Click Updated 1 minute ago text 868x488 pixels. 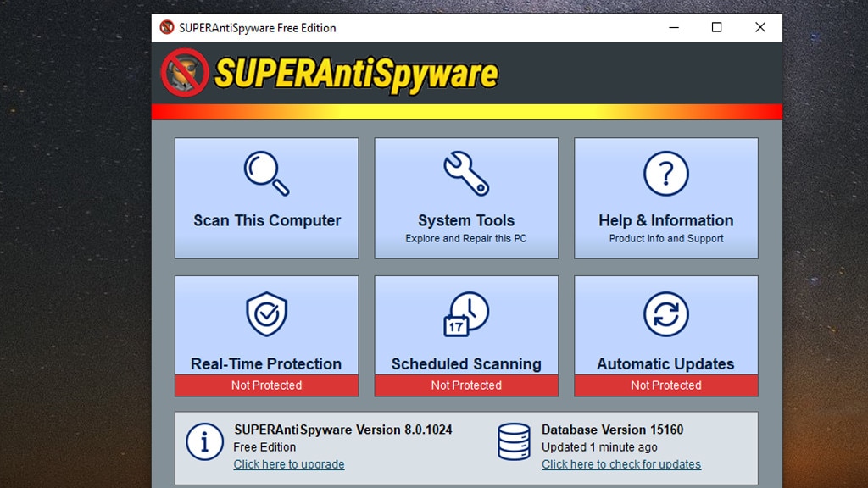(x=599, y=447)
